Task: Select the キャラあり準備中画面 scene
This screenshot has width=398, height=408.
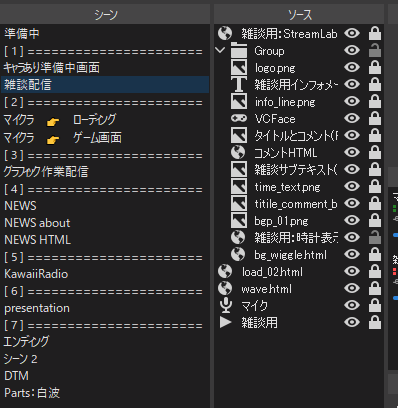Action: click(105, 67)
